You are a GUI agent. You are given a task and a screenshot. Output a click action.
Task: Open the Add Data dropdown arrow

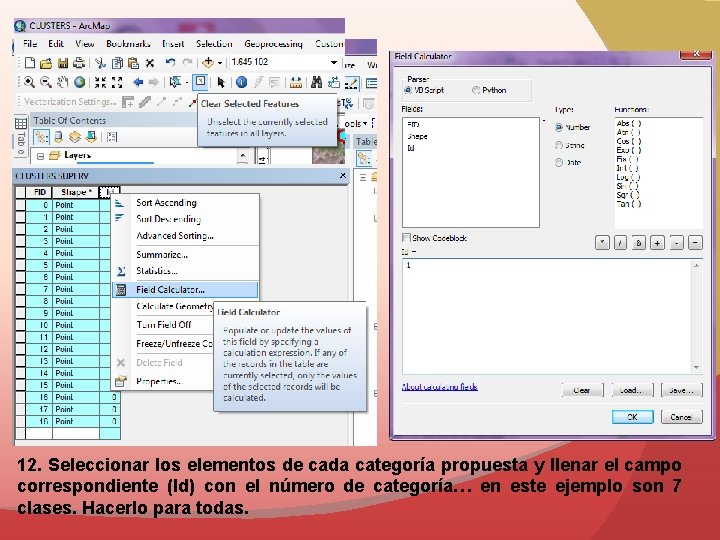[220, 63]
